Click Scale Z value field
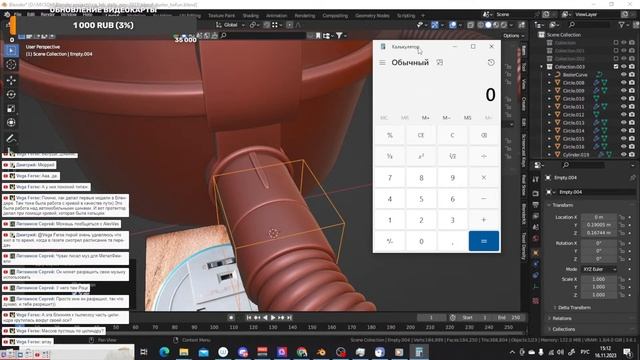The height and width of the screenshot is (360, 640). [599, 295]
